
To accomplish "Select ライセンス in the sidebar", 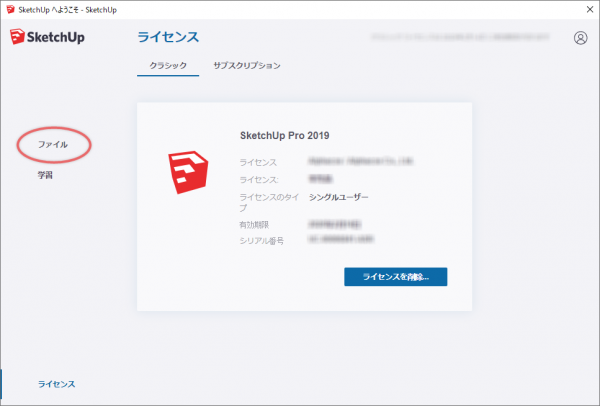I will click(56, 384).
